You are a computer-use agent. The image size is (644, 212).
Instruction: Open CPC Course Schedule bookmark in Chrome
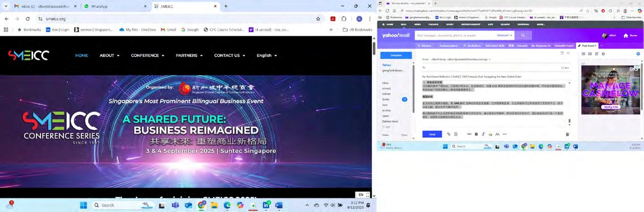pyautogui.click(x=224, y=30)
